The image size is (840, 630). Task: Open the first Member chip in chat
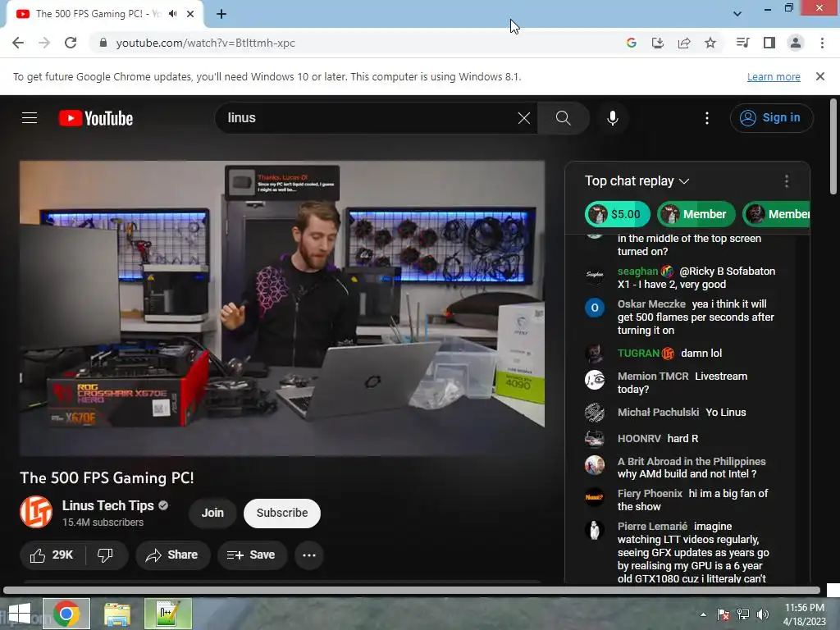[696, 214]
